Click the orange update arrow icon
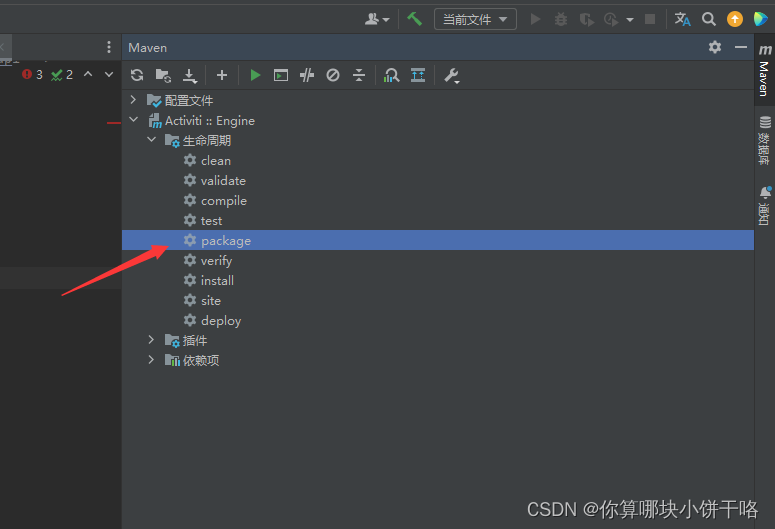The height and width of the screenshot is (529, 775). pyautogui.click(x=735, y=19)
